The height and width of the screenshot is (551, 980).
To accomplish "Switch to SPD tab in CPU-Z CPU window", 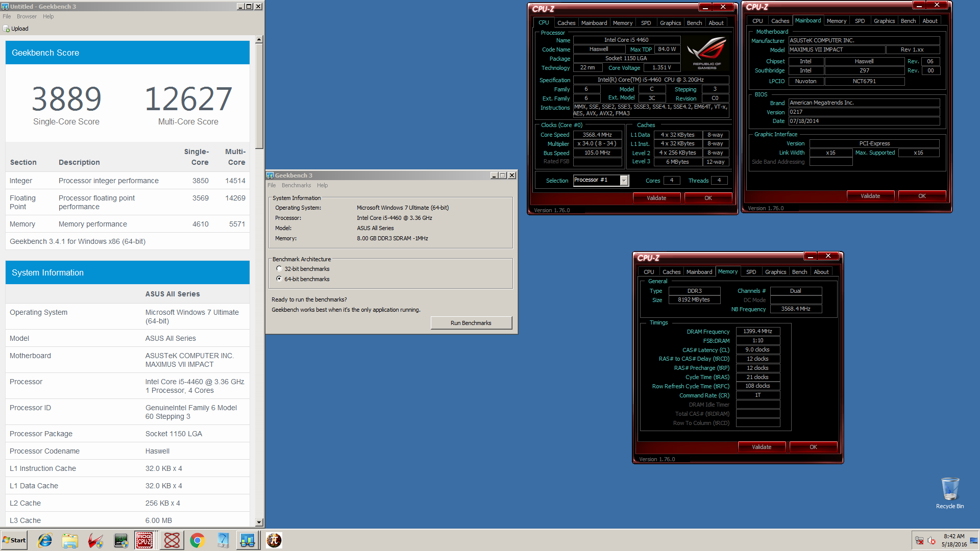I will tap(646, 23).
